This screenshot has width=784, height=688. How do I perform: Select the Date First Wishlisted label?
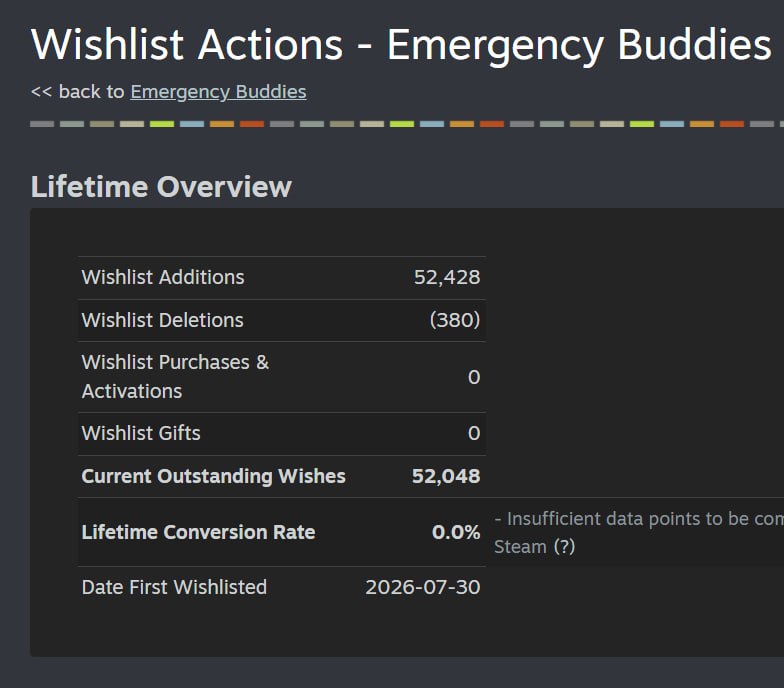(174, 588)
